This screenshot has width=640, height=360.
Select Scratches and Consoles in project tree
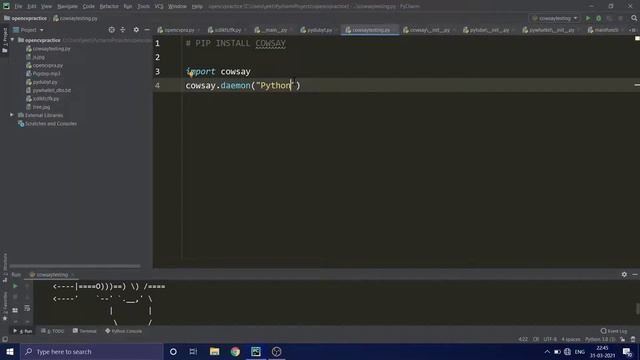pyautogui.click(x=47, y=124)
